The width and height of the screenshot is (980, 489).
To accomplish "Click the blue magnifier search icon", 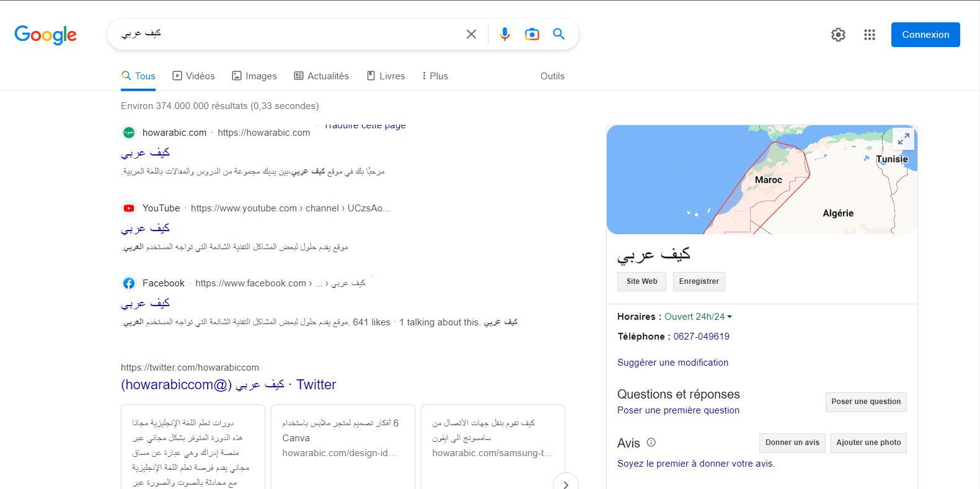I will coord(558,34).
